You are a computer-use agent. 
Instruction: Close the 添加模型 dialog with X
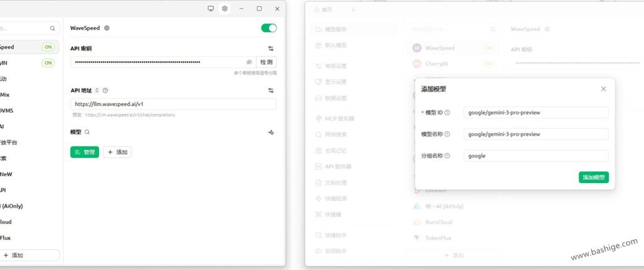(x=603, y=89)
